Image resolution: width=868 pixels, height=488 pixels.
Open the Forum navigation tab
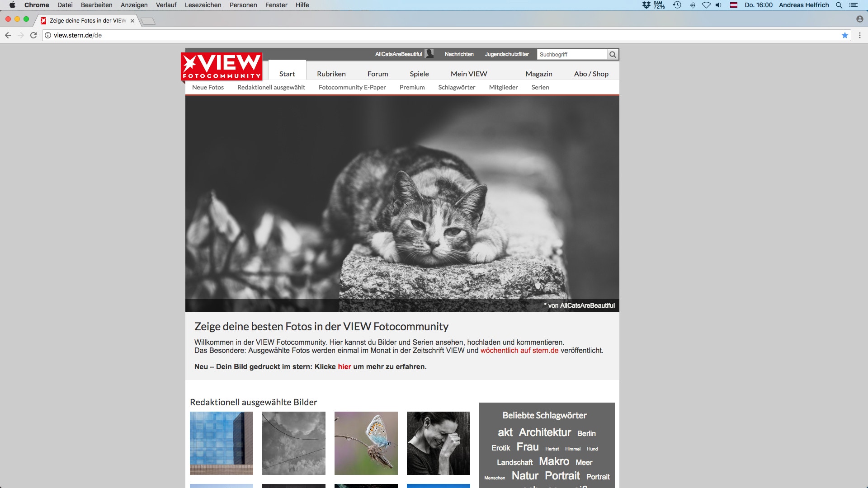click(x=377, y=74)
